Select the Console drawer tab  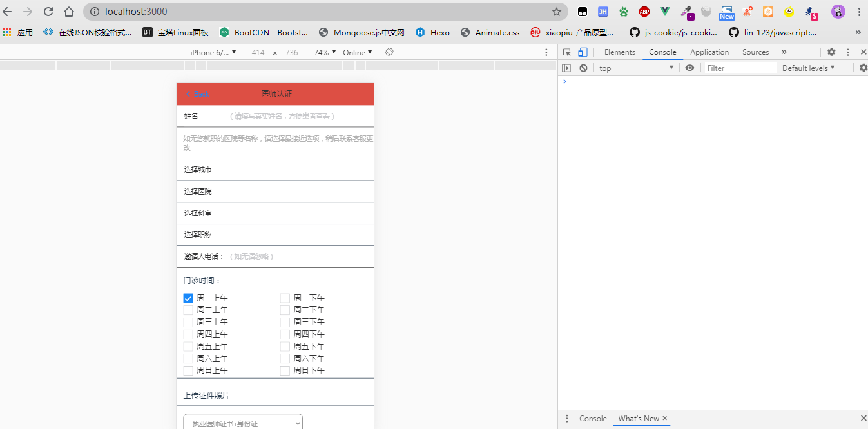click(593, 418)
